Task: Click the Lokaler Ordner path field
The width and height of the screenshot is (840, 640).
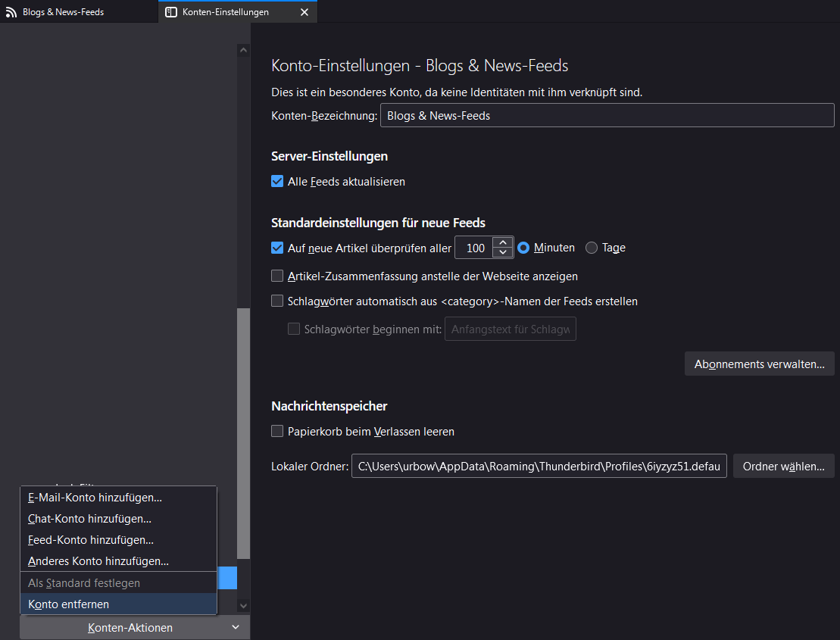Action: point(539,466)
